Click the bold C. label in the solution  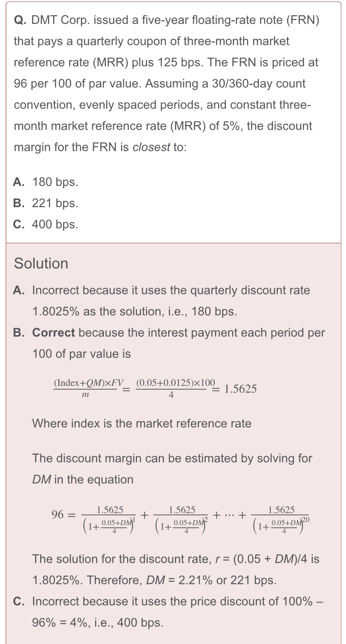click(19, 602)
